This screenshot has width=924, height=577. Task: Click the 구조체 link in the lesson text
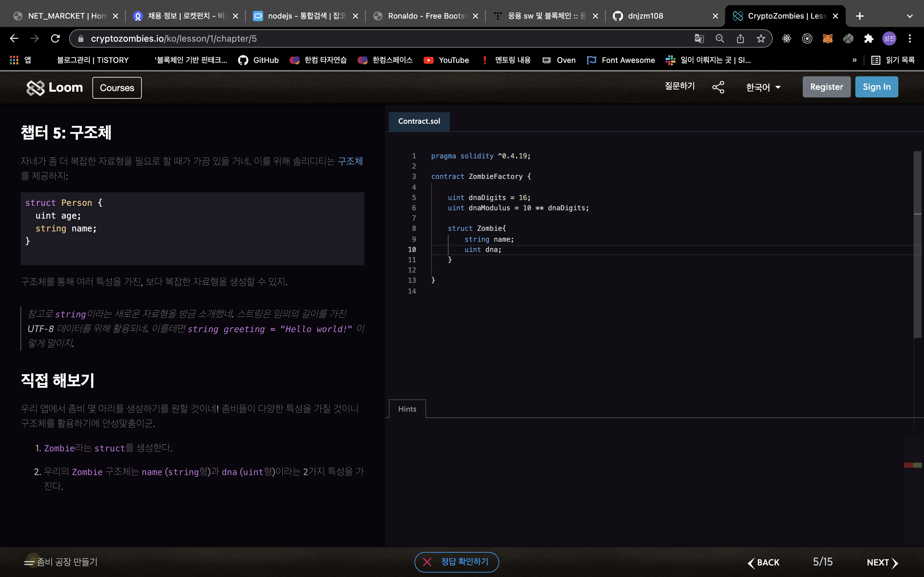tap(350, 161)
